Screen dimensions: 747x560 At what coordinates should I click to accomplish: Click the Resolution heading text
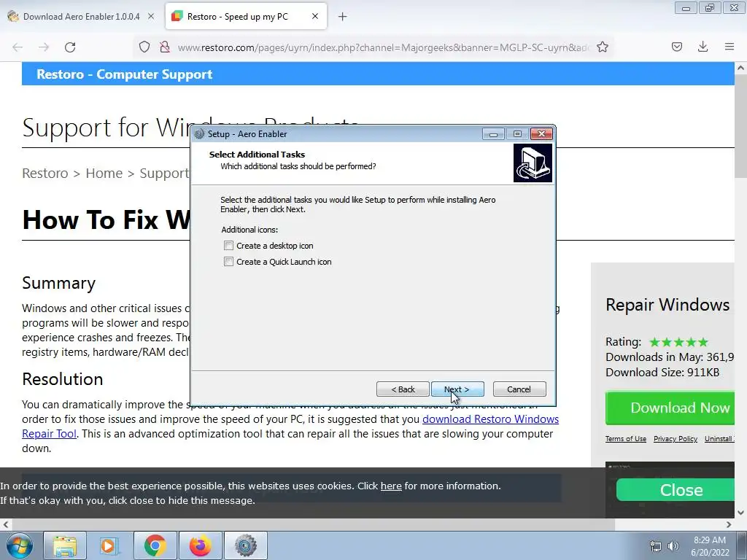tap(63, 379)
